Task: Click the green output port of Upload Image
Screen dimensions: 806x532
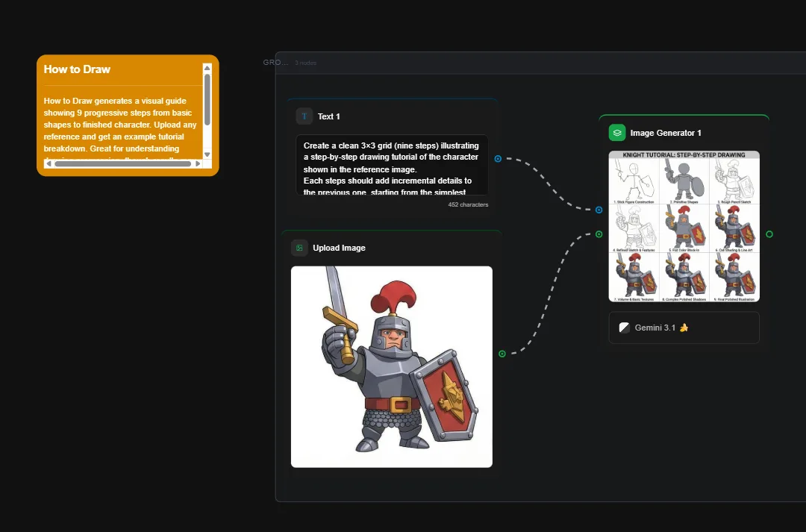Action: pos(502,354)
